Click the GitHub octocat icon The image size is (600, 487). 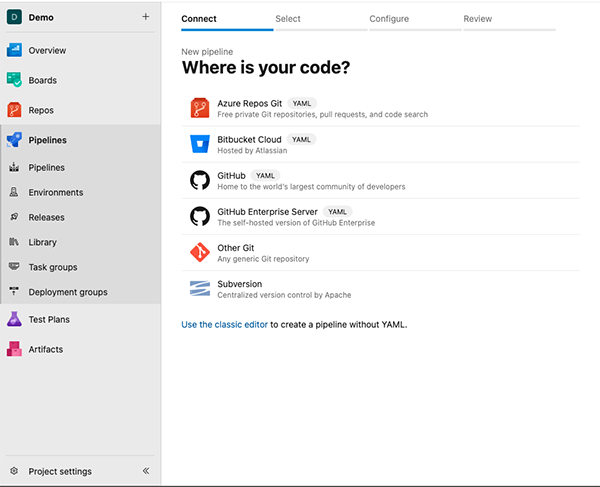[199, 180]
